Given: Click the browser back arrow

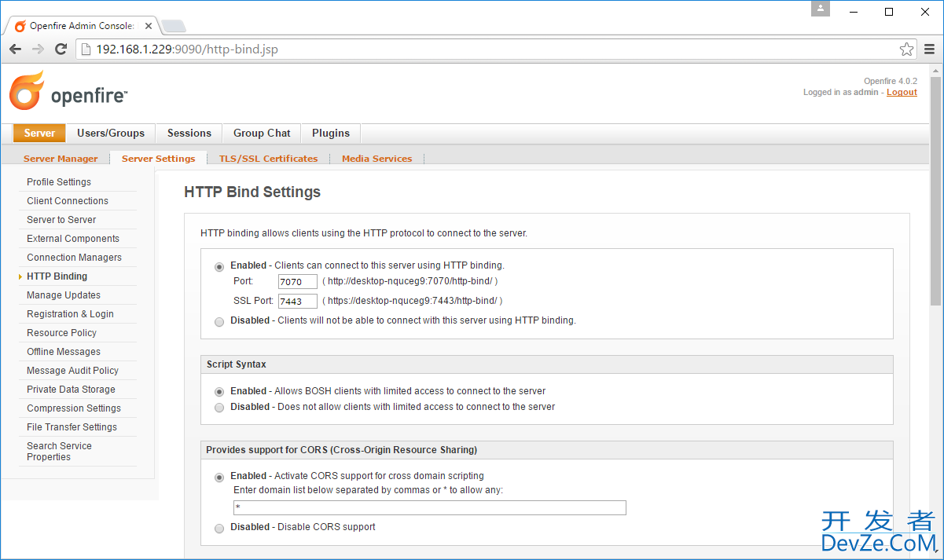Looking at the screenshot, I should point(16,49).
